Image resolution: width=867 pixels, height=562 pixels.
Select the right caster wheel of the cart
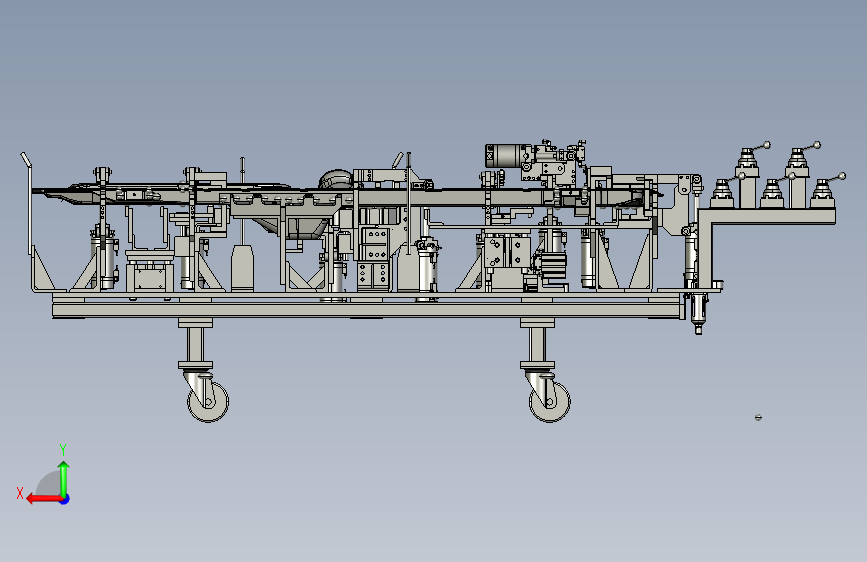tap(550, 401)
